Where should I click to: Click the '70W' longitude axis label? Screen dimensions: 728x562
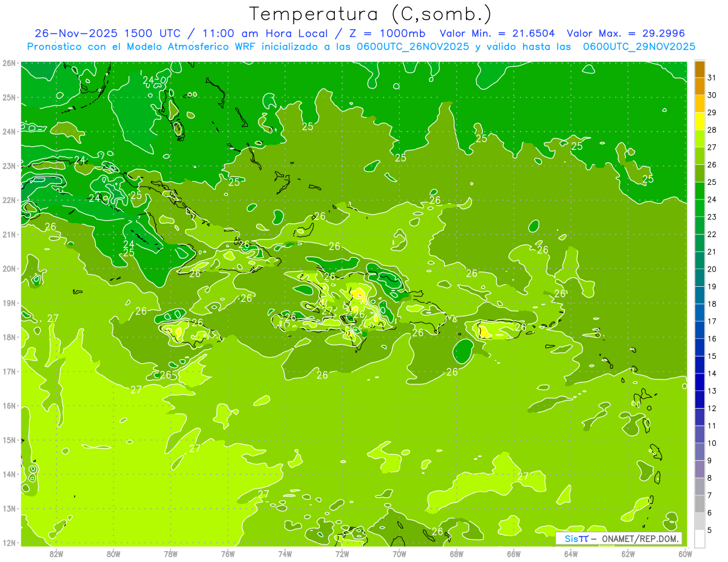399,553
